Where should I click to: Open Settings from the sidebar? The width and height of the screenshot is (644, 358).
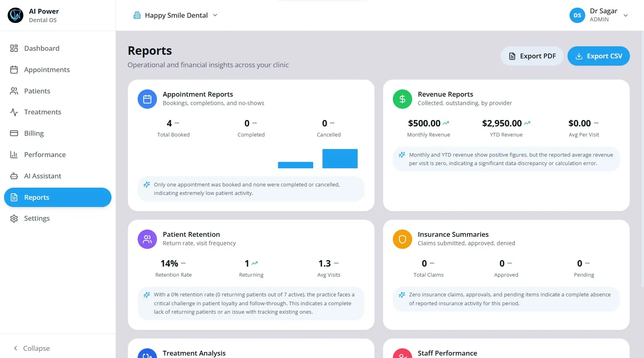click(58, 218)
